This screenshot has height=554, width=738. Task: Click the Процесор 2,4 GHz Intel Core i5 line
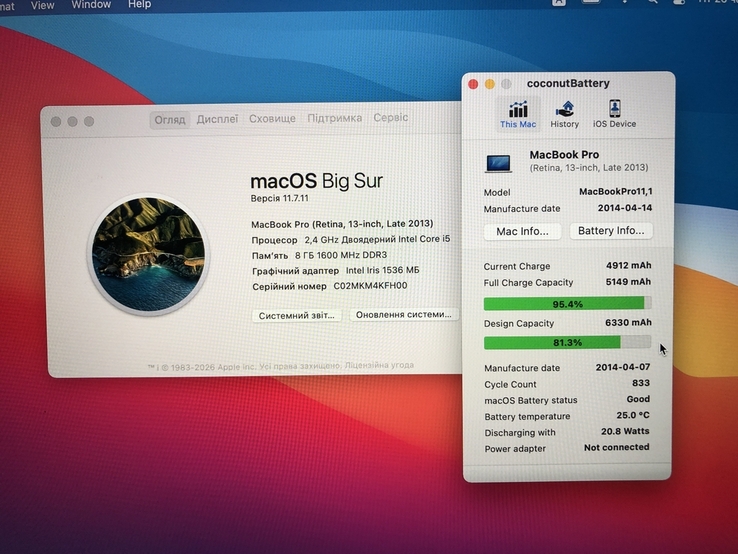(351, 240)
